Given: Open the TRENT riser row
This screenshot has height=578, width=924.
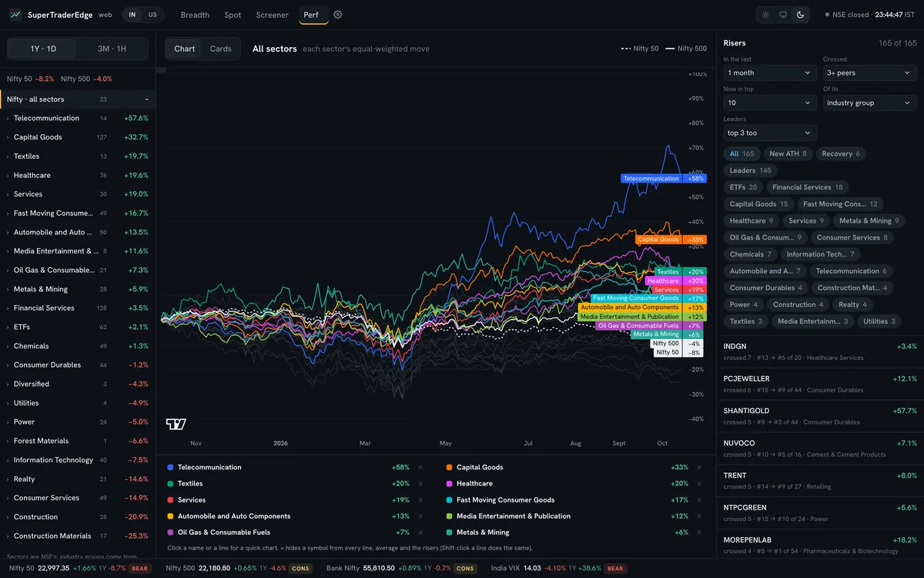Looking at the screenshot, I should pyautogui.click(x=820, y=481).
